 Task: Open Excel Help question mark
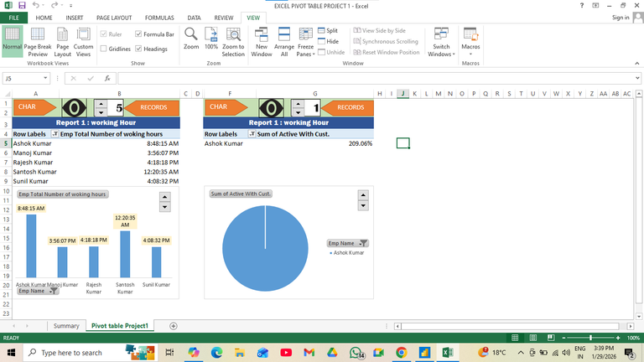[582, 5]
